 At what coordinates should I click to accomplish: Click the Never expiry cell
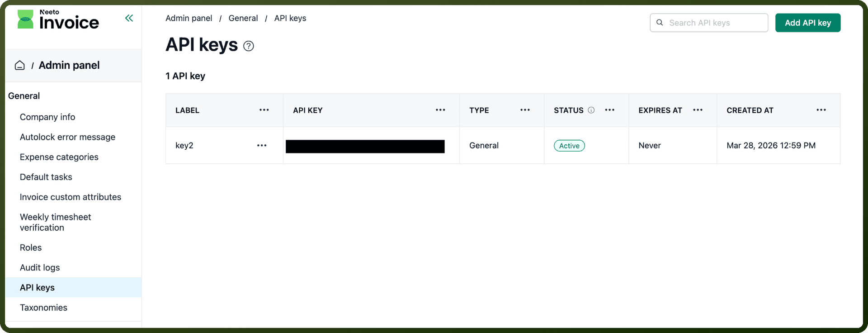coord(650,145)
